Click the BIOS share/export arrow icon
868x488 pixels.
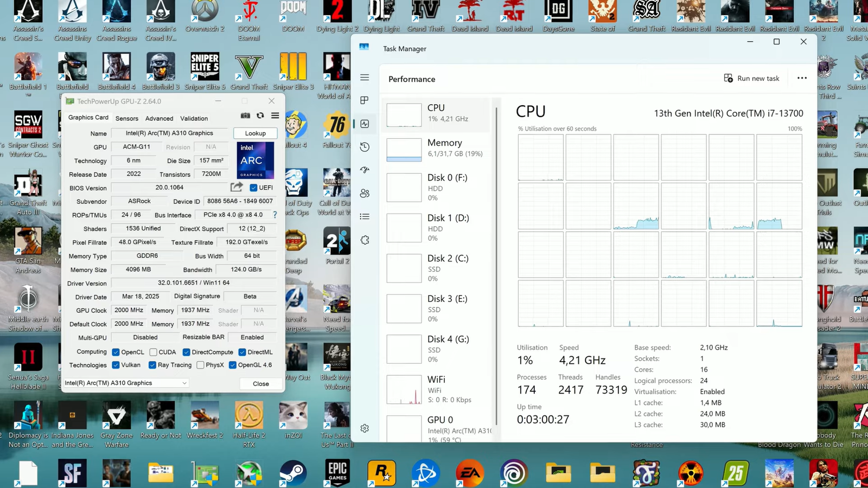point(237,187)
